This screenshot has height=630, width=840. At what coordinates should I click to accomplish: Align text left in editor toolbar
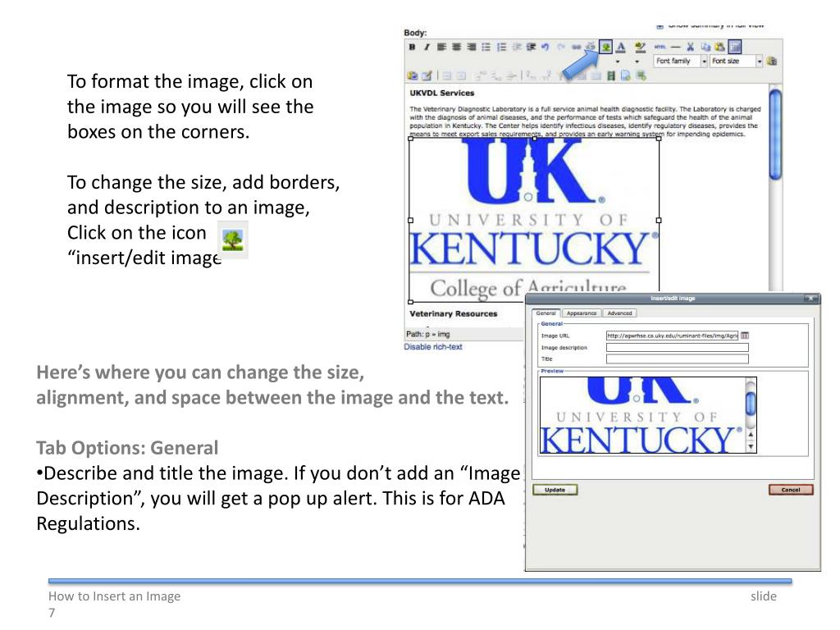coord(441,47)
